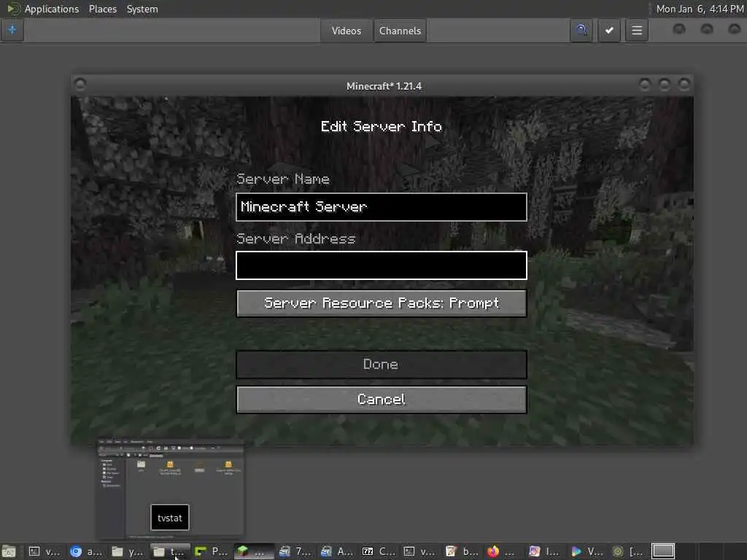Click the Applications menu logo icon
This screenshot has height=560, width=747.
[x=13, y=9]
